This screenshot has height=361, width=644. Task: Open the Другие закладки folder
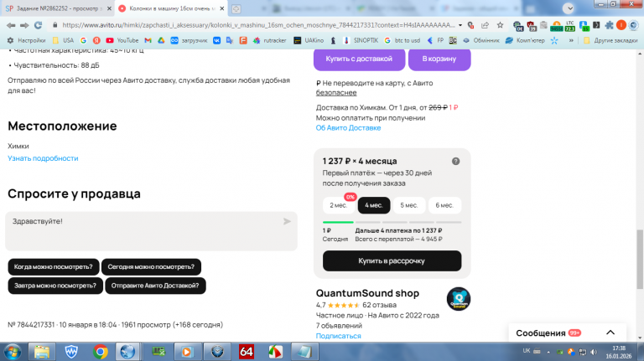610,40
